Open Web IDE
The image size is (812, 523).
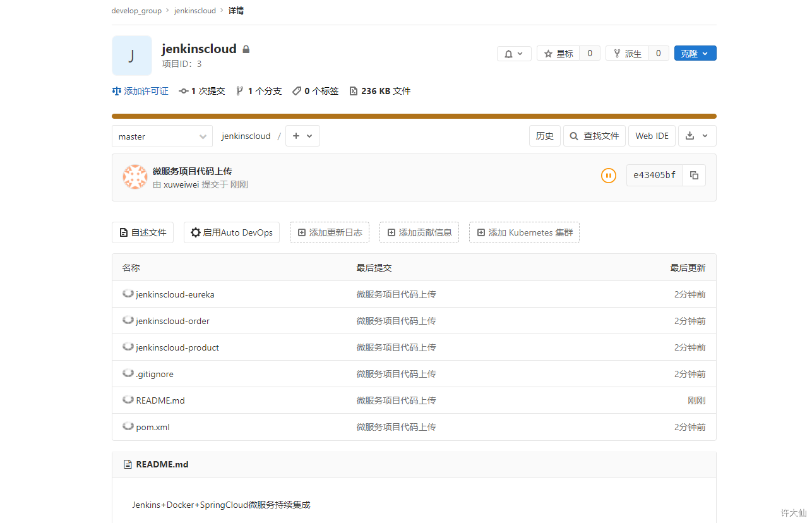652,136
